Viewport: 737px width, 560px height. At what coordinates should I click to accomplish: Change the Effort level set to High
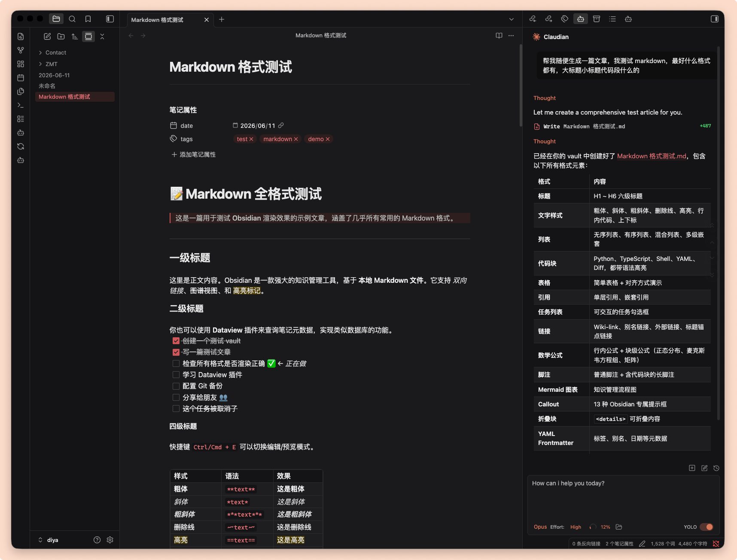point(576,527)
